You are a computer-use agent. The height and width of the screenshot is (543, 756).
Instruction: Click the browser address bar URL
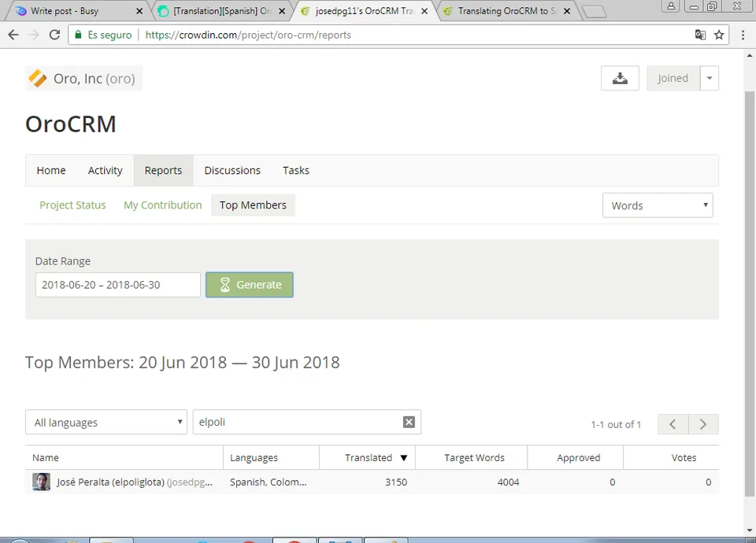(x=248, y=35)
